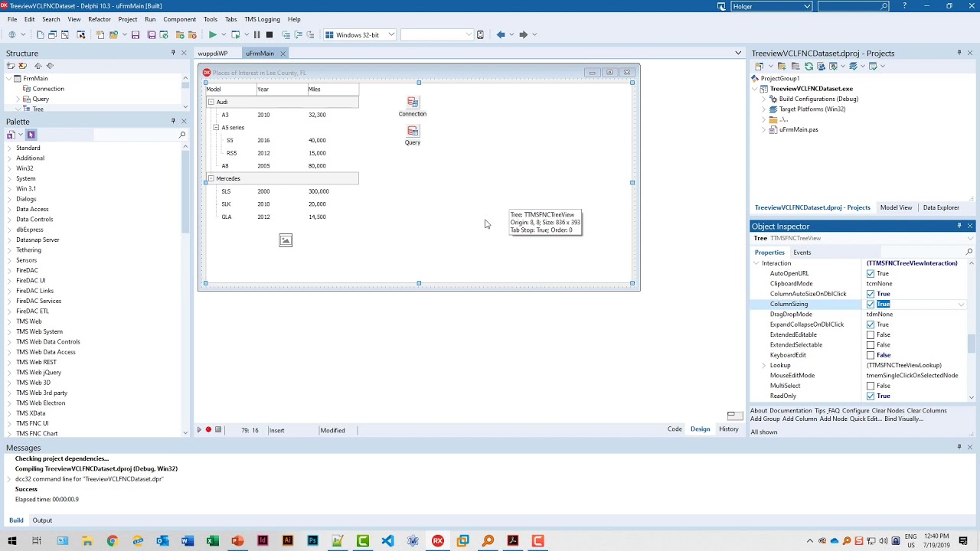Screen dimensions: 980x551
Task: Open the Refactor menu
Action: tap(100, 19)
